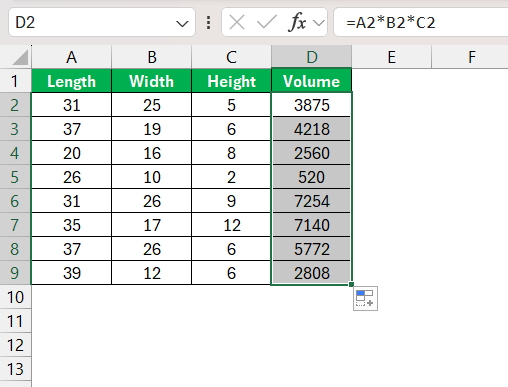Viewport: 508px width, 387px height.
Task: Click Width cell 17 in row 7
Action: pyautogui.click(x=152, y=225)
